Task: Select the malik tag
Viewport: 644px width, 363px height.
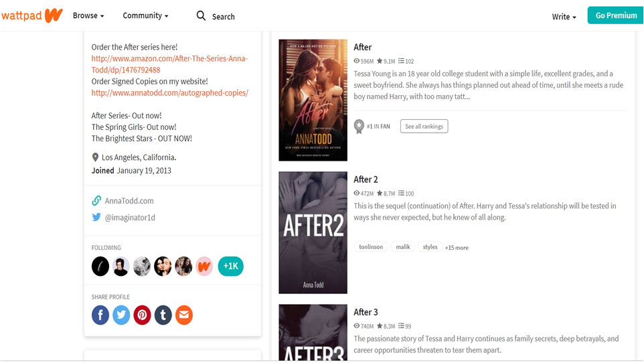Action: coord(402,247)
